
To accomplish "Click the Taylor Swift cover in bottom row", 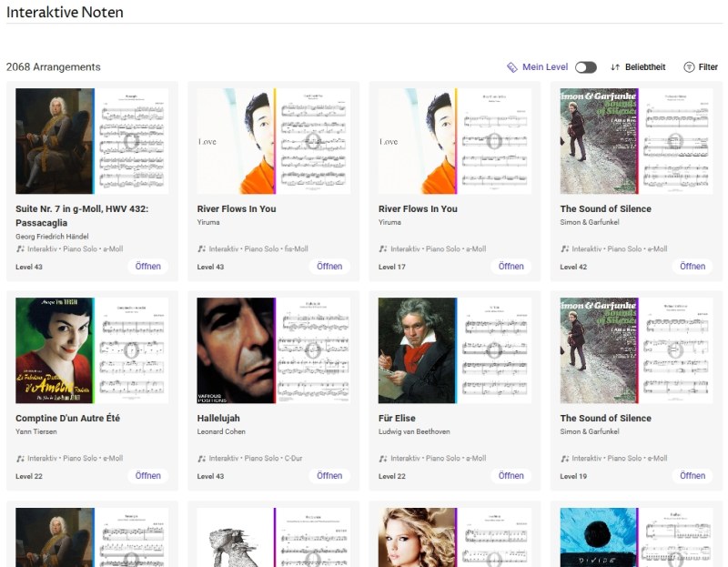I will pyautogui.click(x=417, y=537).
